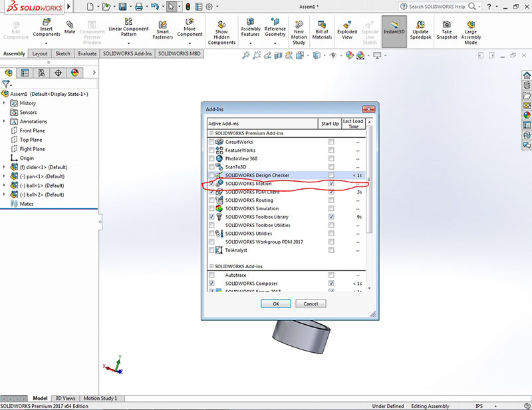The width and height of the screenshot is (532, 410).
Task: Toggle SOLIDWORKS Toolbox Library active checkbox
Action: pyautogui.click(x=211, y=217)
